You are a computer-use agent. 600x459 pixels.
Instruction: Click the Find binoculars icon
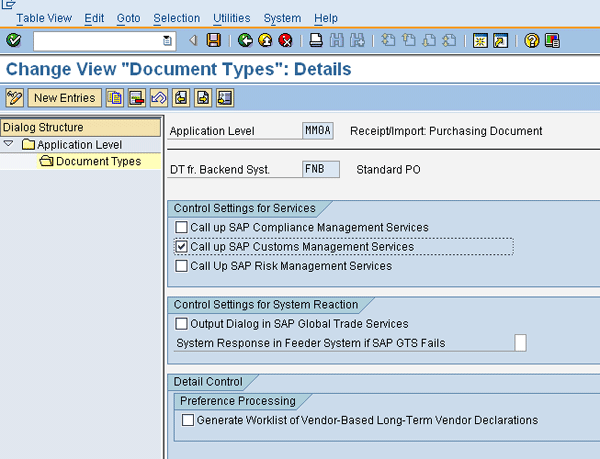point(337,40)
